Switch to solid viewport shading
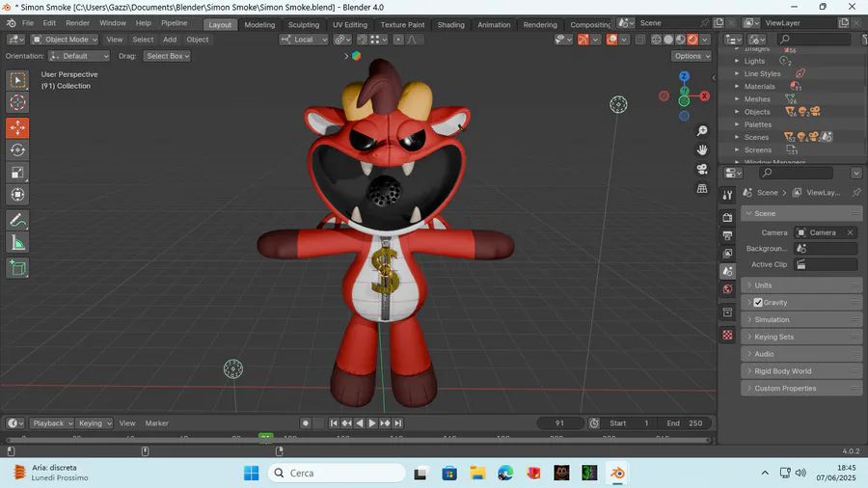This screenshot has width=868, height=488. 668,40
